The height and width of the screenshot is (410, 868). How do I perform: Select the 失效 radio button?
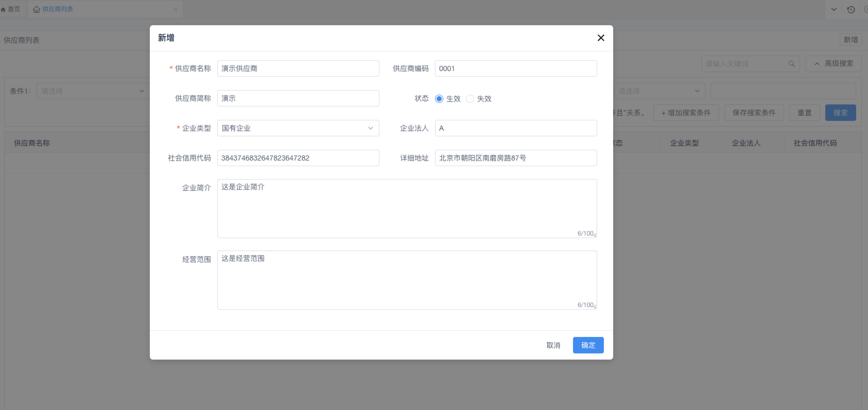coord(470,99)
